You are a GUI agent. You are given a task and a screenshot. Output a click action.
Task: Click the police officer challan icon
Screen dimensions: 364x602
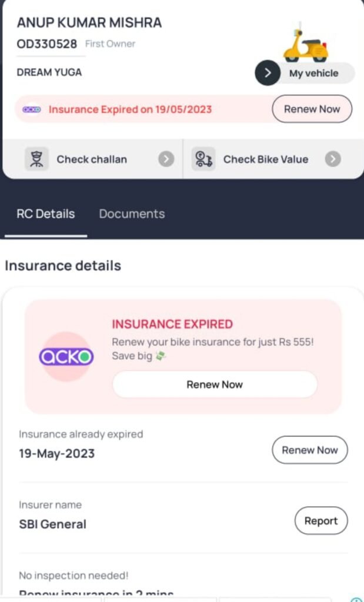click(37, 159)
